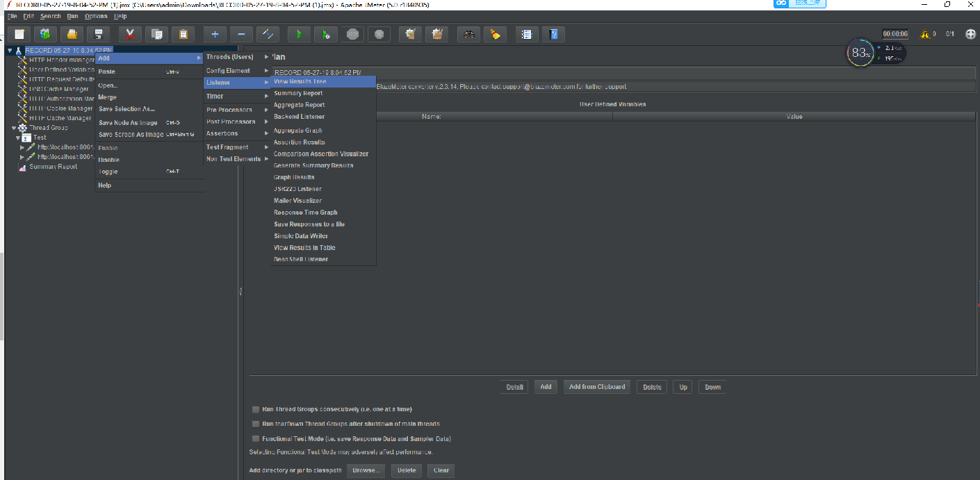Toggle Run Thread Groups consecutively checkbox
This screenshot has height=480, width=980.
coord(256,409)
